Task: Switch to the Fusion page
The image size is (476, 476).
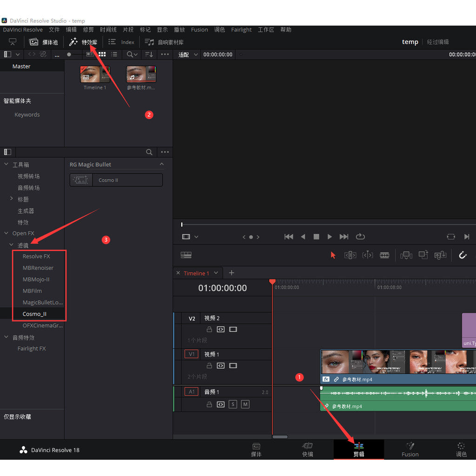Action: [410, 450]
